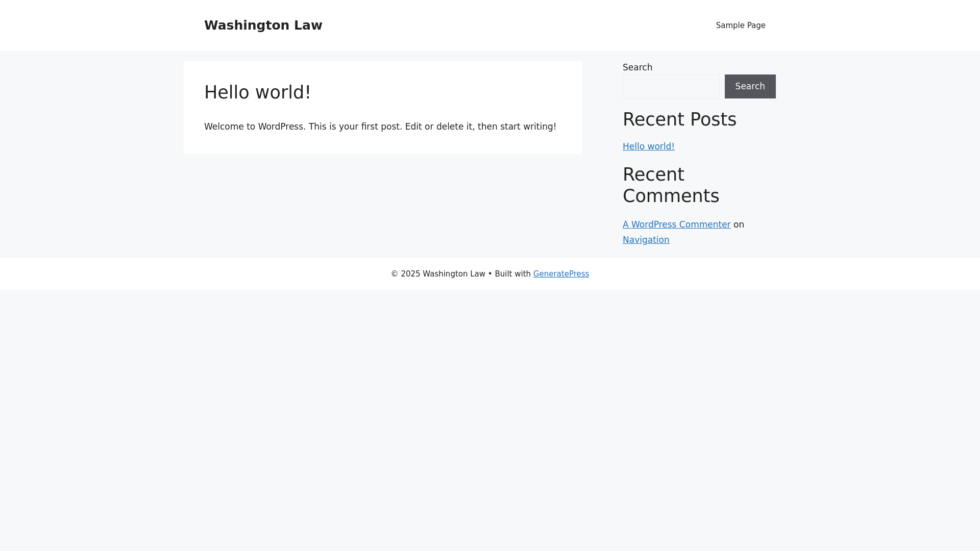Follow the GeneratePress footer link
This screenshot has width=980, height=551.
(x=561, y=274)
